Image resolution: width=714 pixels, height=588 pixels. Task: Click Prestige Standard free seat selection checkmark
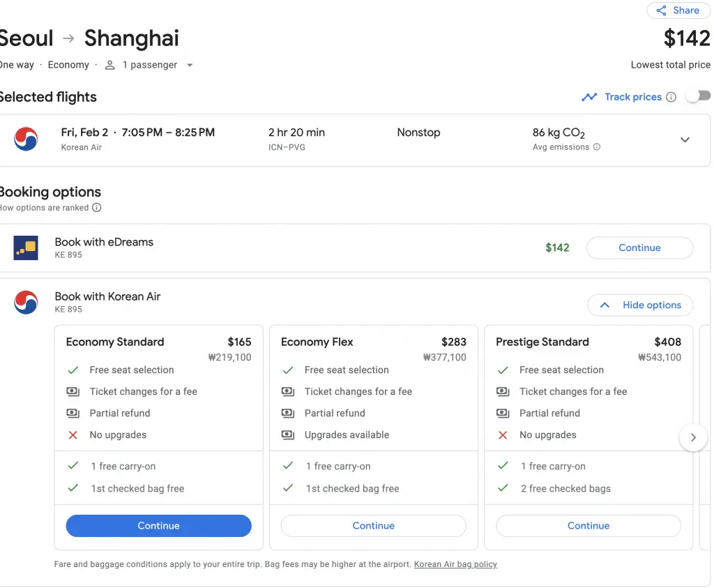503,370
